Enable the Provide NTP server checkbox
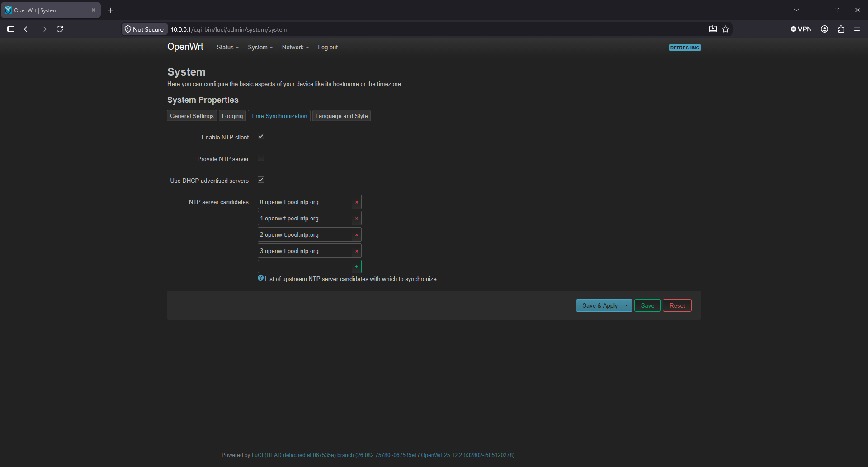Viewport: 868px width, 467px height. pos(261,158)
